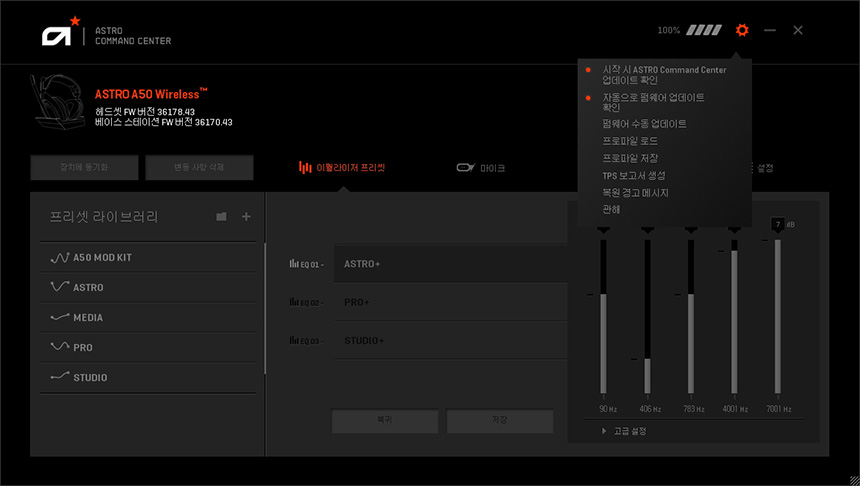Viewport: 860px width, 486px height.
Task: Click the EQ 02 slot icon
Action: 294,302
